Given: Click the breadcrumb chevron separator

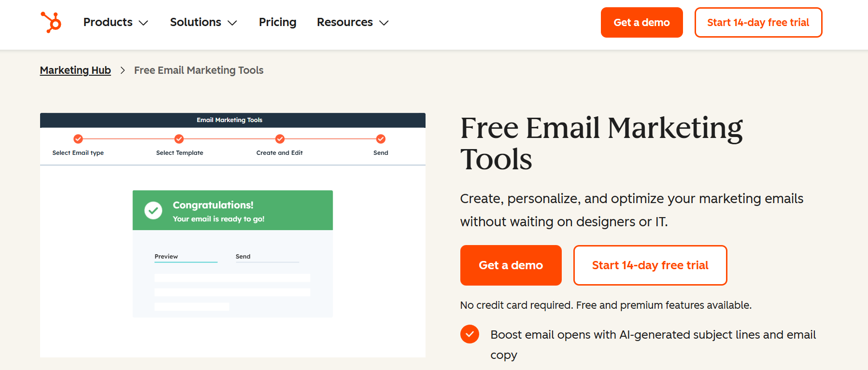Looking at the screenshot, I should click(x=123, y=70).
